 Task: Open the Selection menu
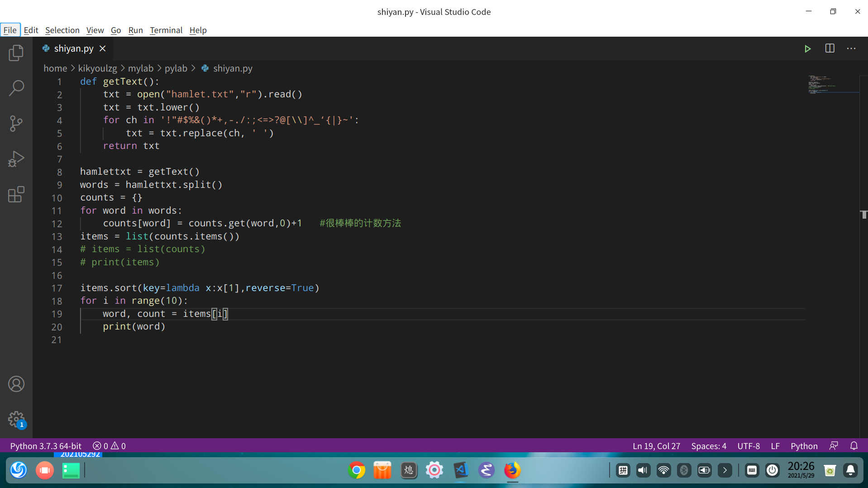coord(62,30)
